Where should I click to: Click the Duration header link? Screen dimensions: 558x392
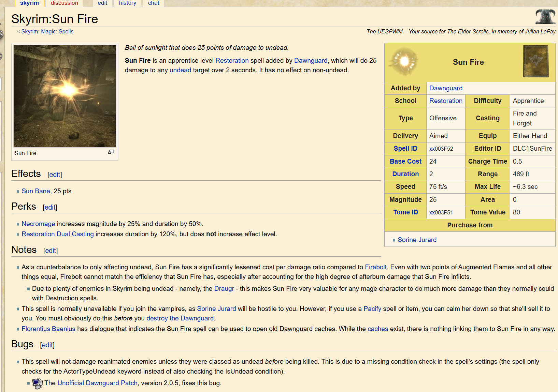[x=405, y=174]
